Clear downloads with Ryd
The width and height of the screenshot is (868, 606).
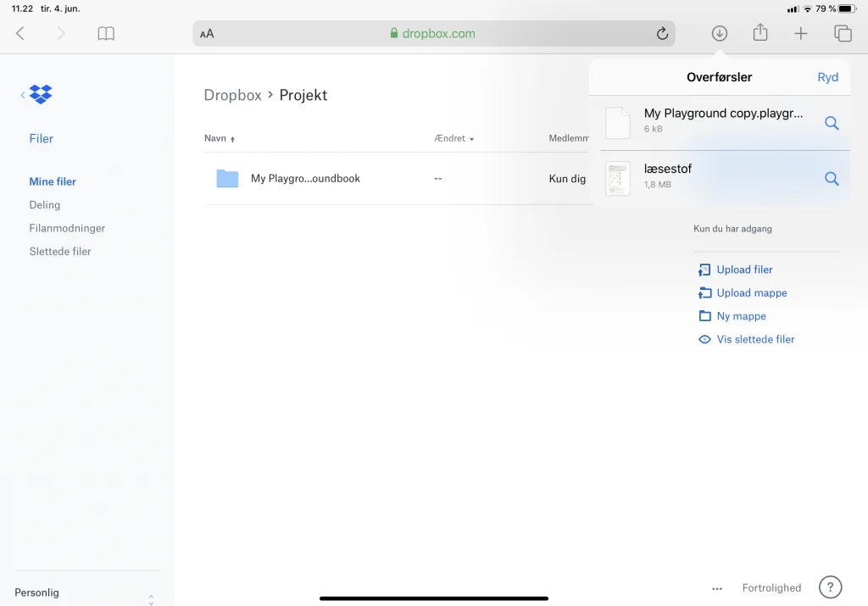[x=827, y=77]
